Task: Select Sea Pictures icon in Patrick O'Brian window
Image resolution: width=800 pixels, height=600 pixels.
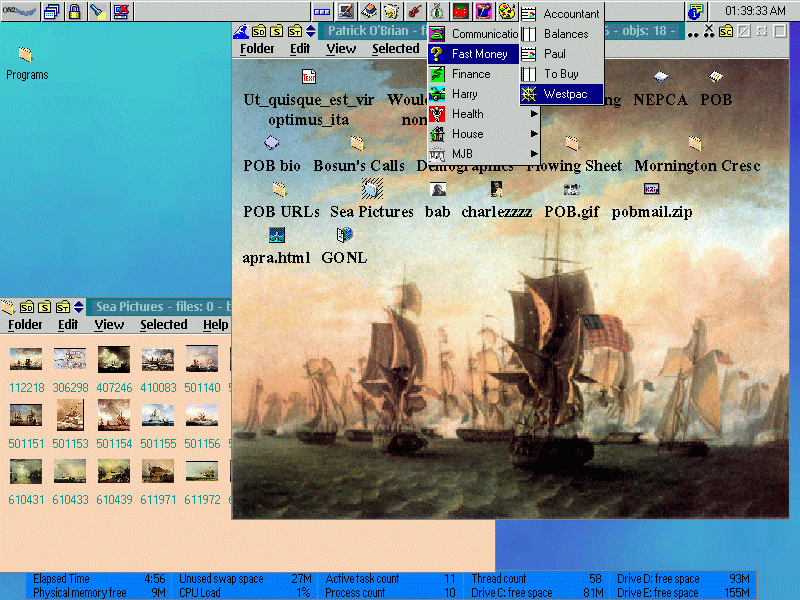Action: [x=372, y=188]
